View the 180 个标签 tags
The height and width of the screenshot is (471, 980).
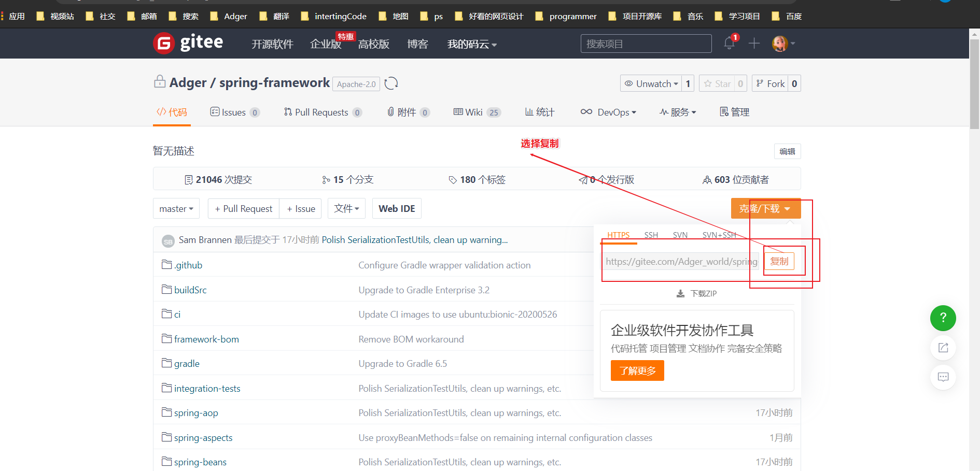(477, 179)
